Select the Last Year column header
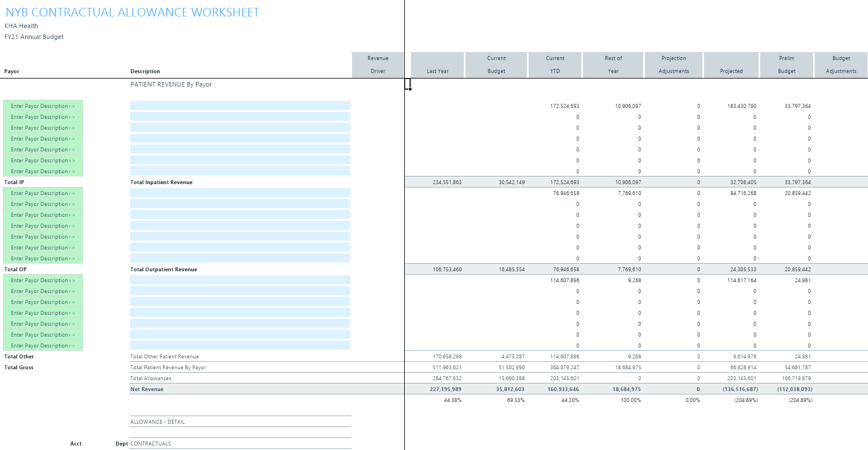Image resolution: width=868 pixels, height=450 pixels. point(437,65)
